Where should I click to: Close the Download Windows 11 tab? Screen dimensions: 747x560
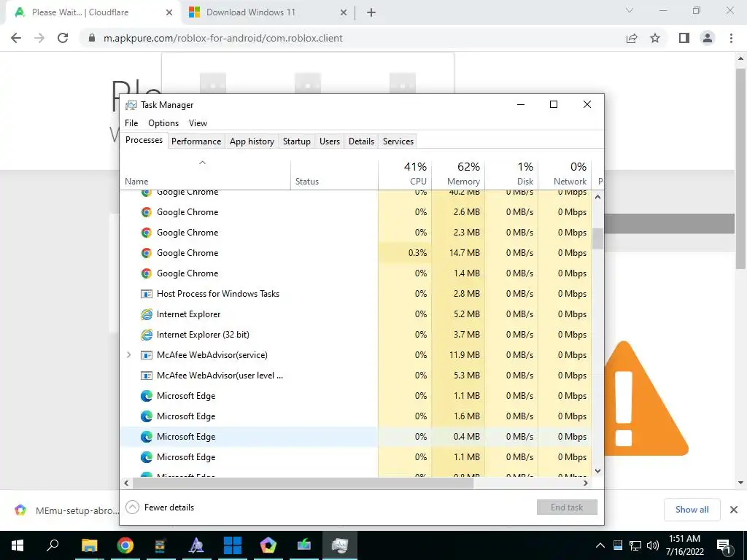click(344, 13)
